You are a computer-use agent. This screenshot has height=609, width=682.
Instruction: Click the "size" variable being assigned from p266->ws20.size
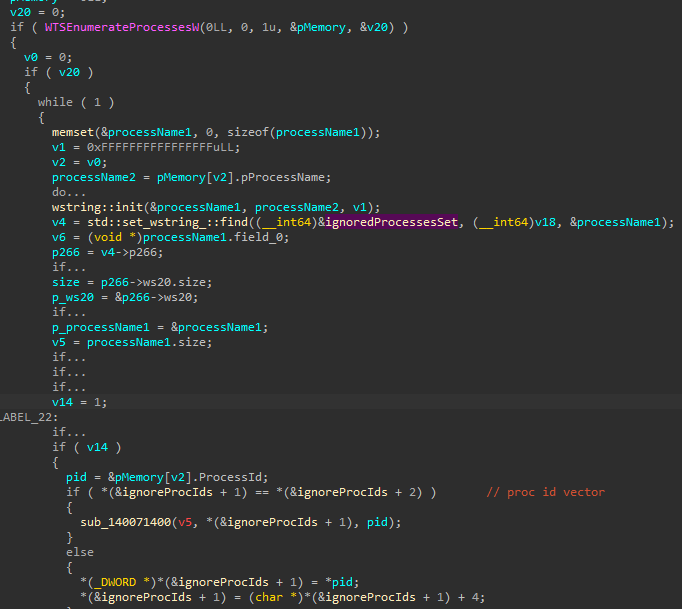pos(66,282)
